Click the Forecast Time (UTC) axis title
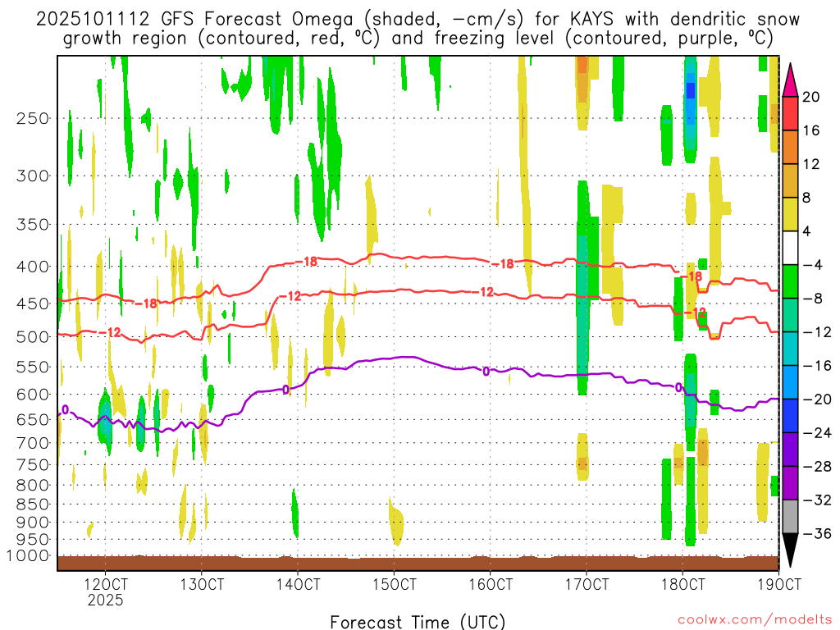 418,621
